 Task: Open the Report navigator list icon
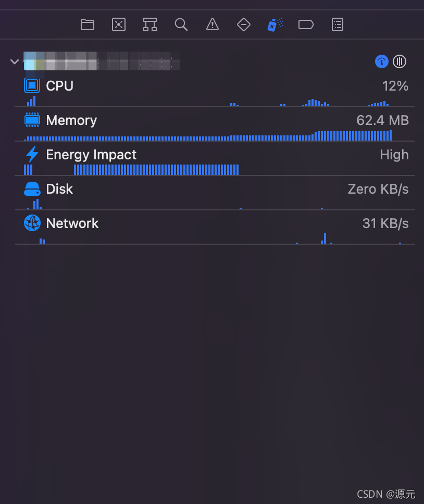(x=337, y=24)
